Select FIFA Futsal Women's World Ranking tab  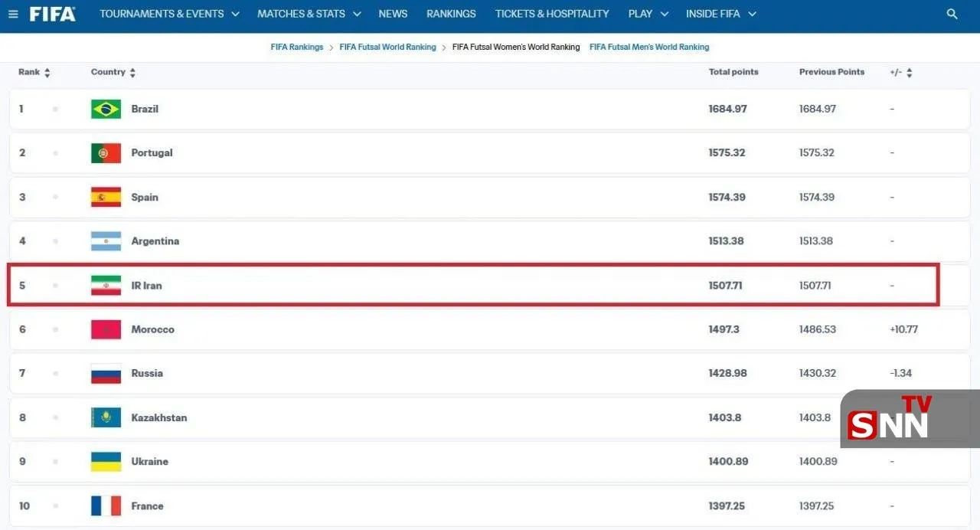click(516, 47)
